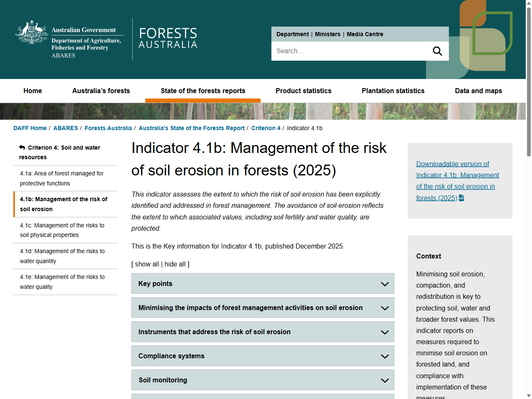This screenshot has width=532, height=399.
Task: Click into the Search input field
Action: click(349, 51)
